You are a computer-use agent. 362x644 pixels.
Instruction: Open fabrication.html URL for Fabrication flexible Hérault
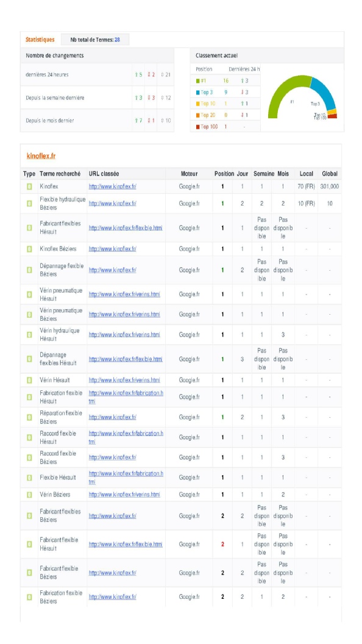(x=126, y=397)
